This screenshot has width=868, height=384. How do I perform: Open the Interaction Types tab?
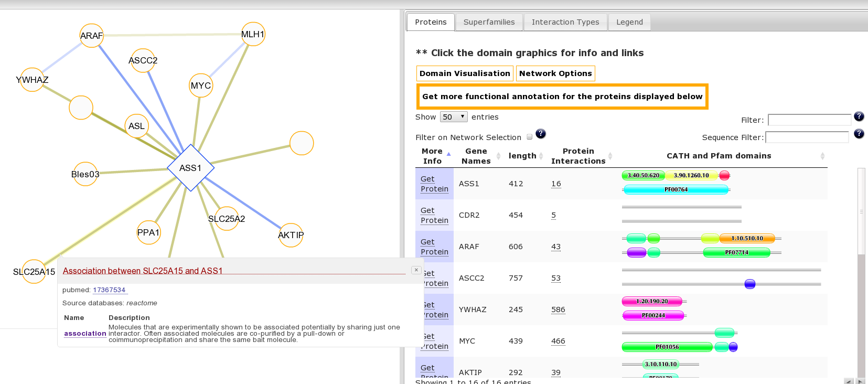[x=565, y=22]
